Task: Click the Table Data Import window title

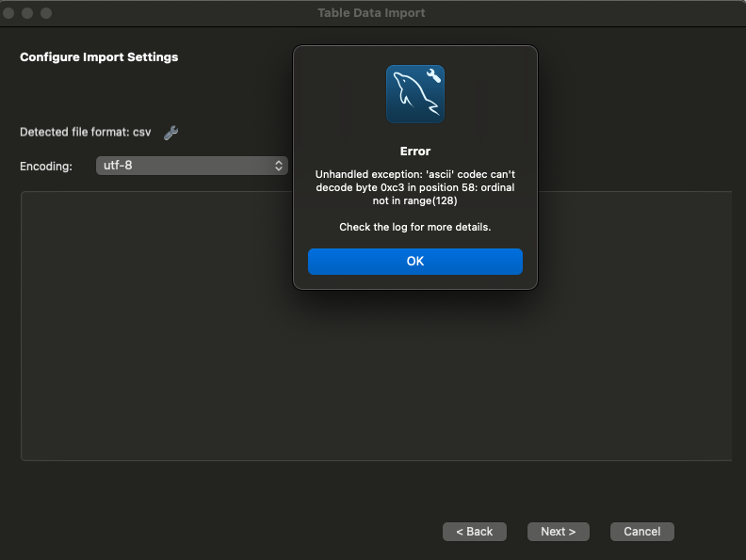Action: click(x=371, y=13)
